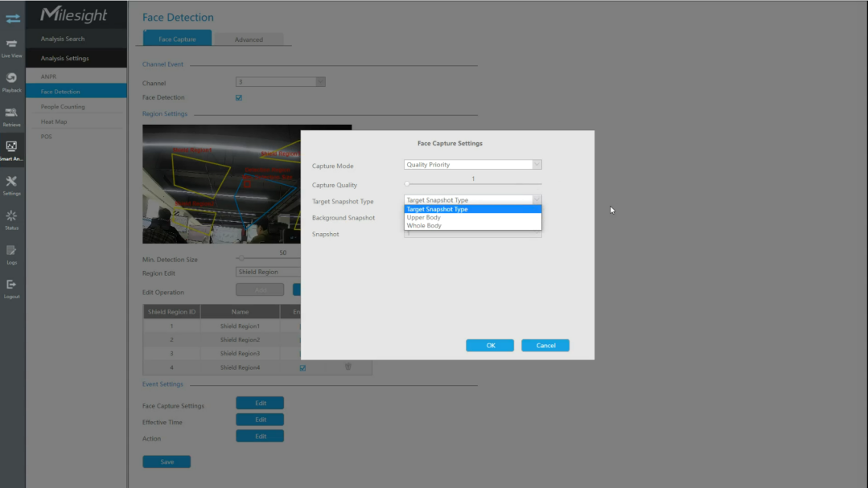868x488 pixels.
Task: Open Settings wrench icon
Action: pyautogui.click(x=11, y=186)
